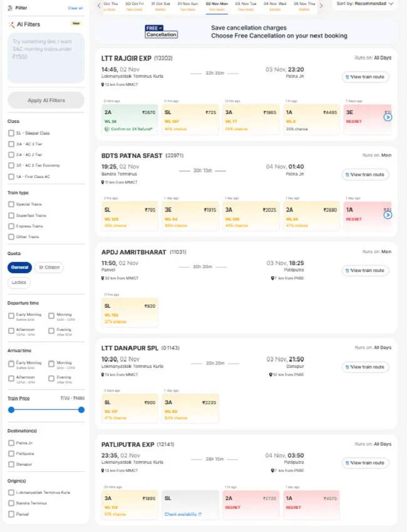Choose the General quota chip
This screenshot has height=532, width=407.
pyautogui.click(x=19, y=268)
